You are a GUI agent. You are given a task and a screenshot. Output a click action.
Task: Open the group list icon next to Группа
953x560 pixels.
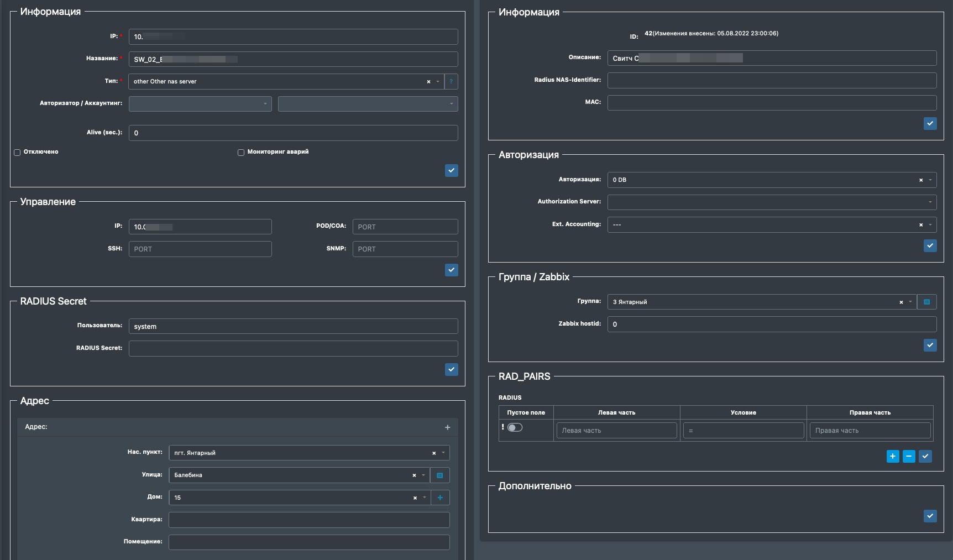pos(927,302)
